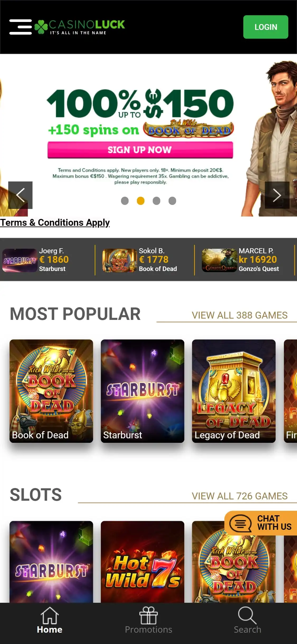
Task: Expand View All 388 Games
Action: point(239,315)
